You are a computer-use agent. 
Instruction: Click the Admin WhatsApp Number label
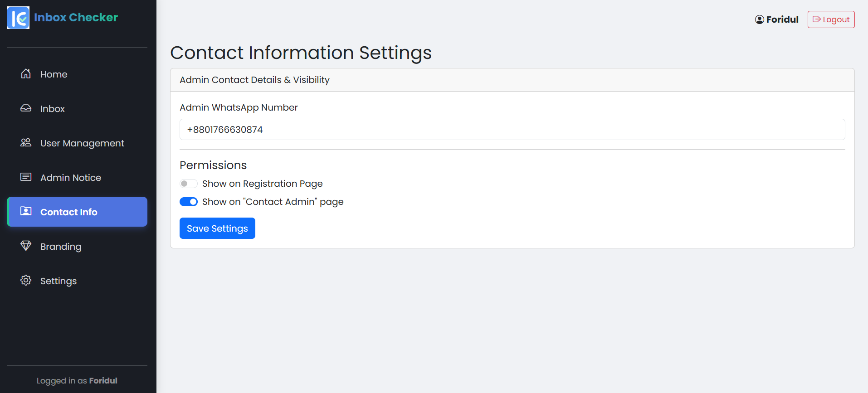239,107
